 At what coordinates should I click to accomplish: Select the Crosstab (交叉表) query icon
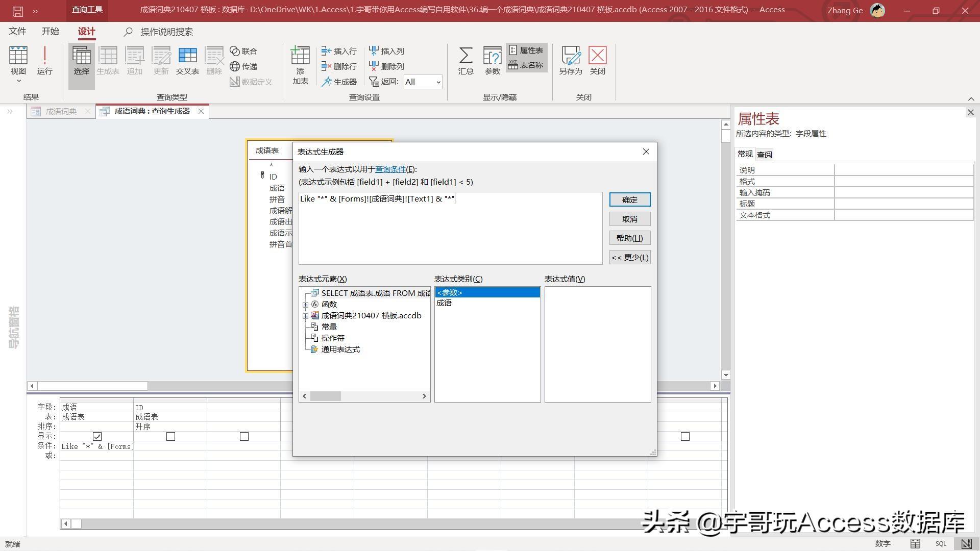coord(187,56)
